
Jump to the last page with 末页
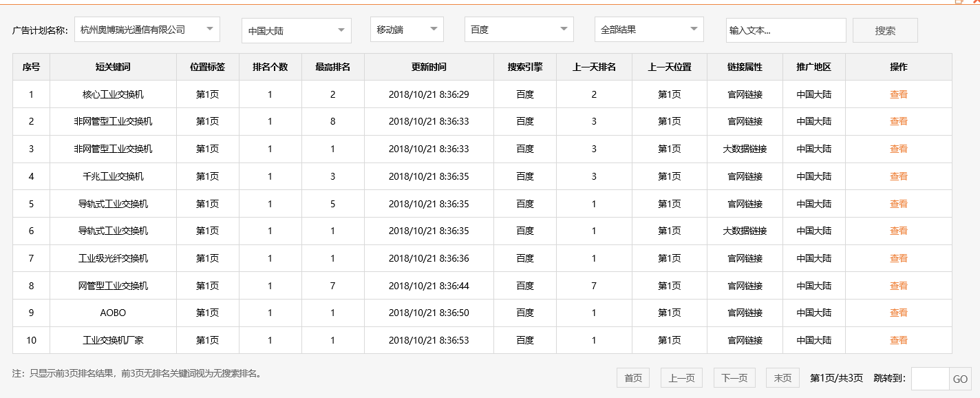(x=782, y=377)
